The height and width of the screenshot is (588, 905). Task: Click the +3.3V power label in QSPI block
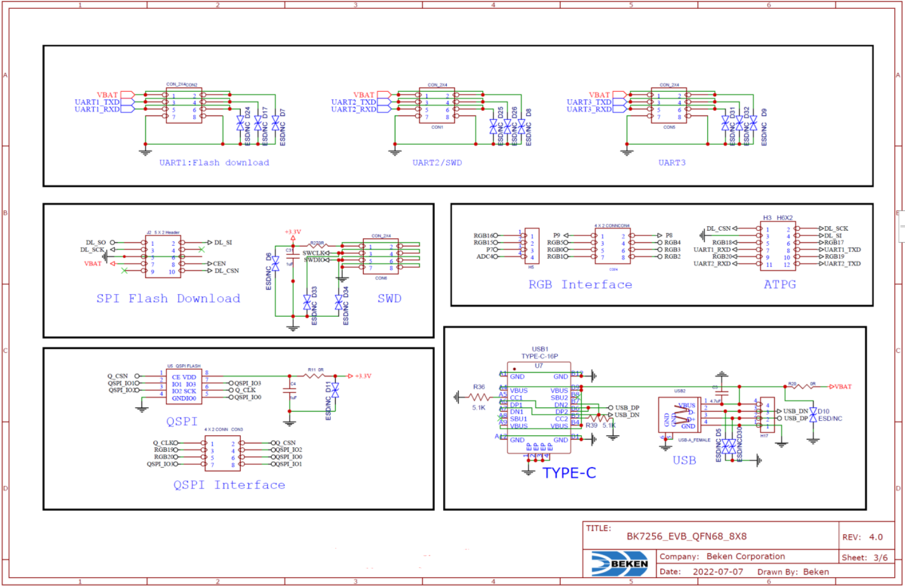363,376
